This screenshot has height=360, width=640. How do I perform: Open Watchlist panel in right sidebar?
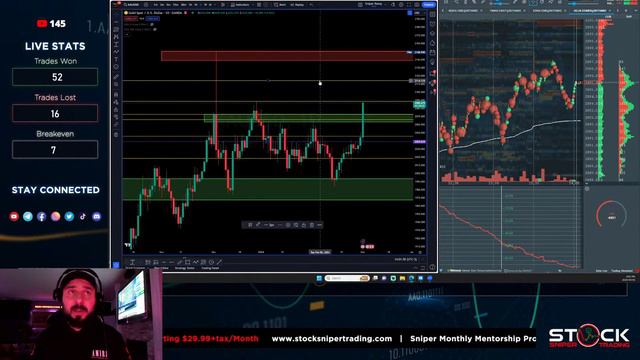[432, 14]
